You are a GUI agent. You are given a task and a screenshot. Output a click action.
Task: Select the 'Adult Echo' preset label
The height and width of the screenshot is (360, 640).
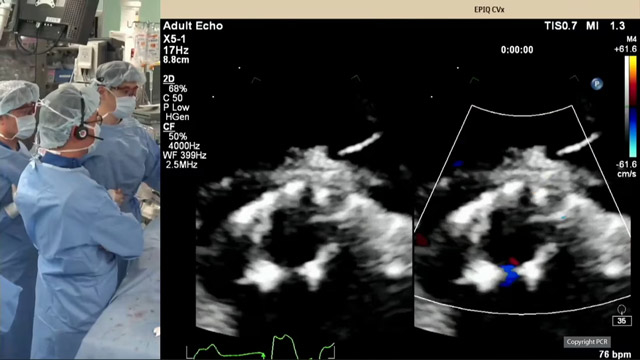tap(193, 26)
